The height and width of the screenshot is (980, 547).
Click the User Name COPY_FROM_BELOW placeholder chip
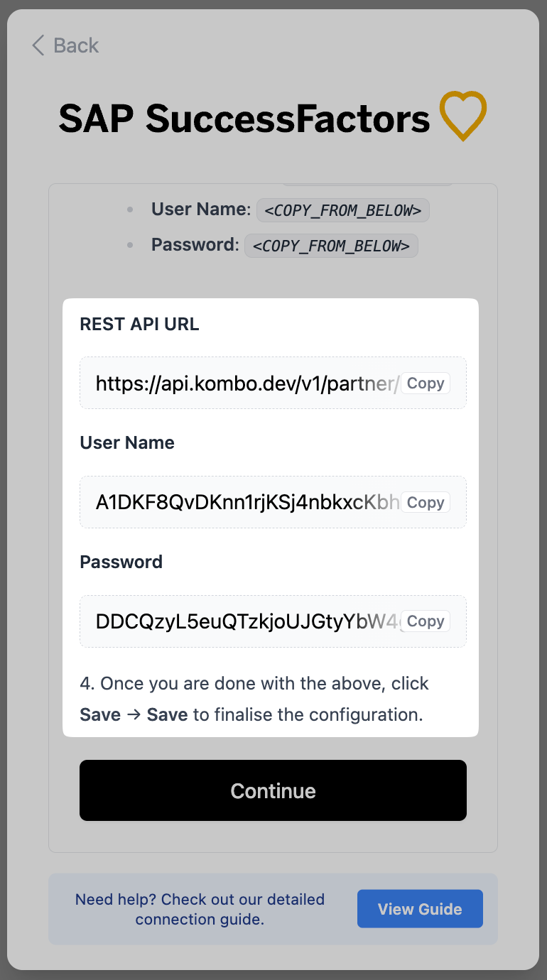pyautogui.click(x=343, y=210)
